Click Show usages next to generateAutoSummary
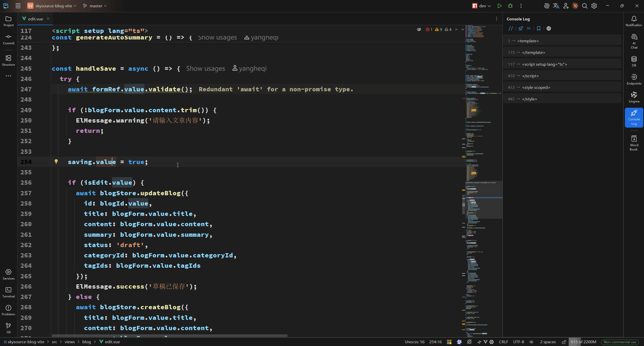The image size is (644, 346). (x=217, y=37)
